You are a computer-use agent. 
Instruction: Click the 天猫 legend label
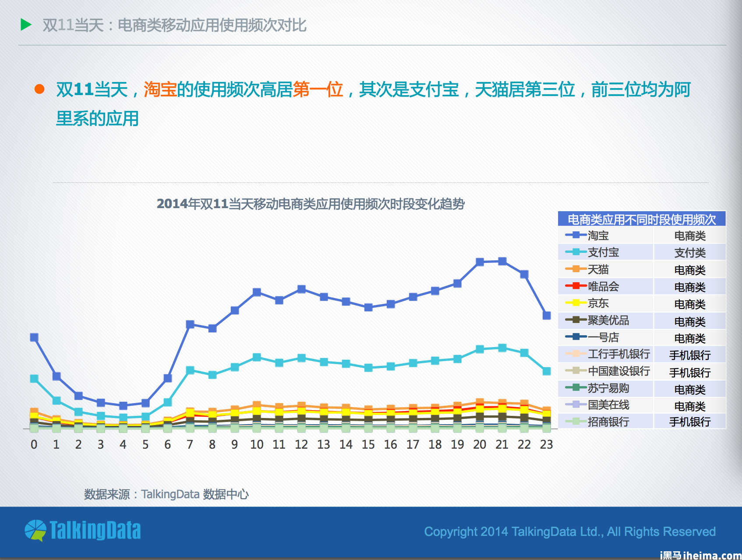(x=598, y=269)
